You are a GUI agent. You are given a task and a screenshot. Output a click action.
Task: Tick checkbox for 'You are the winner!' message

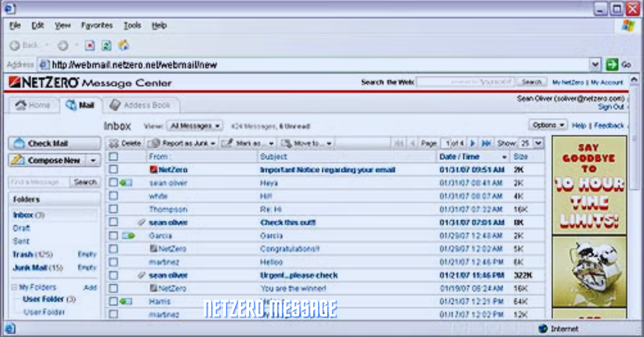tap(113, 288)
